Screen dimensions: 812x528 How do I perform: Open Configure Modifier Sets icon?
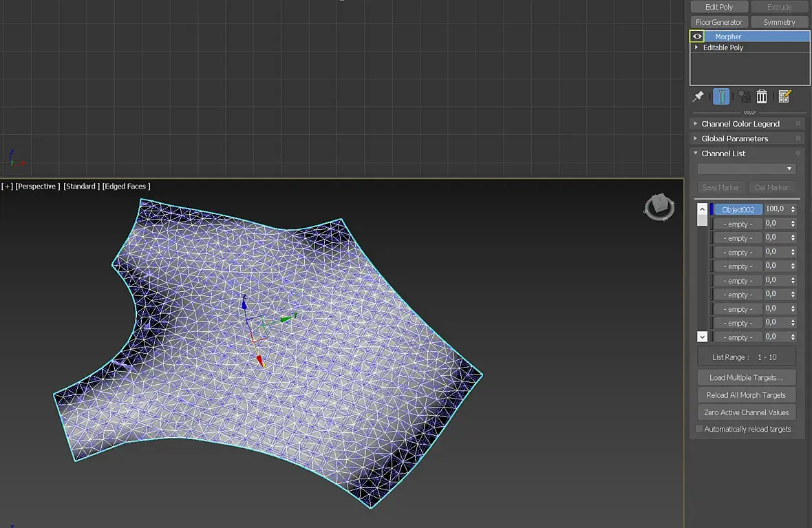click(784, 96)
